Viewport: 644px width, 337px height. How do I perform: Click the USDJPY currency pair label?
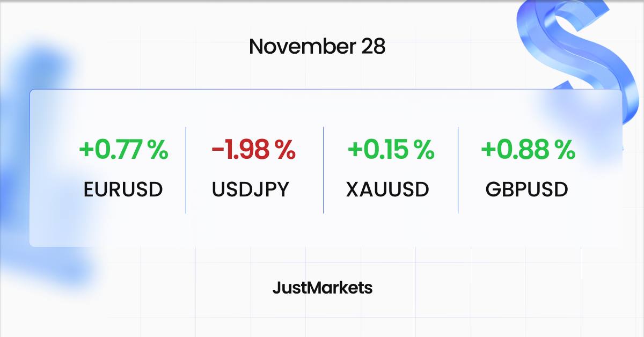(x=251, y=189)
